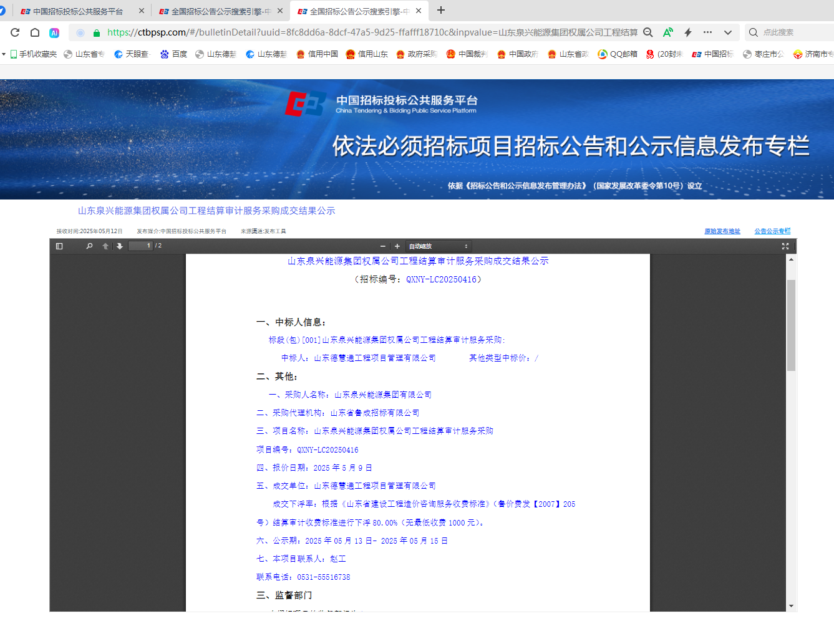
Task: Open the 济南市 bookmark
Action: 813,54
